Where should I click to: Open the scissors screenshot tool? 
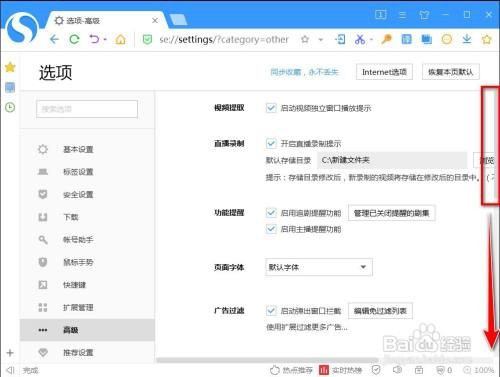coord(359,39)
